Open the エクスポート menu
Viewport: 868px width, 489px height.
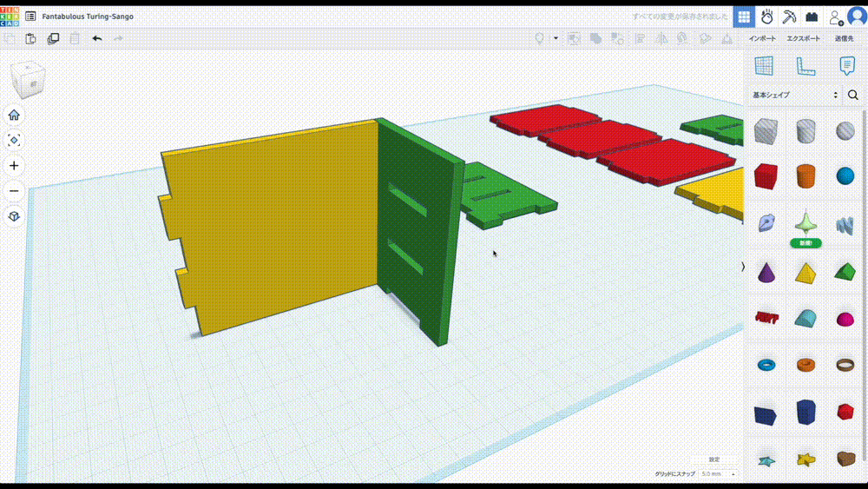[803, 38]
